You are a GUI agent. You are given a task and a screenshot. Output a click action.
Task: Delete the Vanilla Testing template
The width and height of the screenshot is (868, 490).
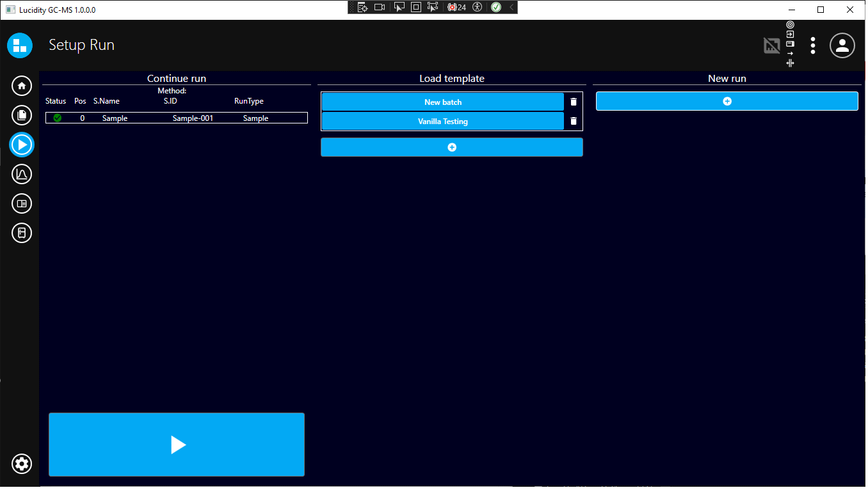574,121
